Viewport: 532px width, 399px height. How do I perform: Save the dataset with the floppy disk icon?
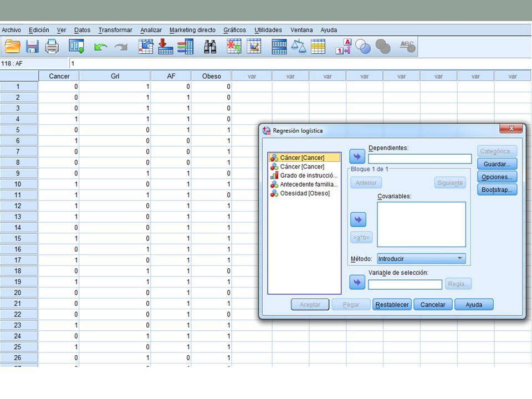[x=32, y=47]
